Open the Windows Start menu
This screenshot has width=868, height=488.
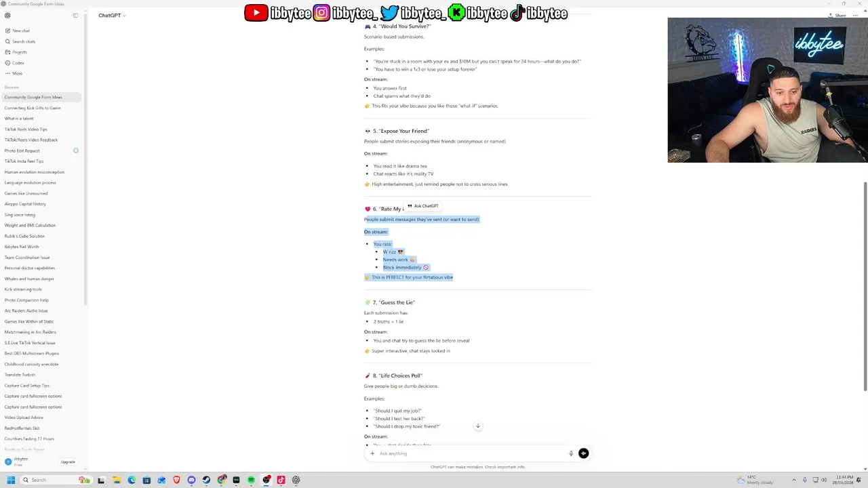[x=11, y=480]
